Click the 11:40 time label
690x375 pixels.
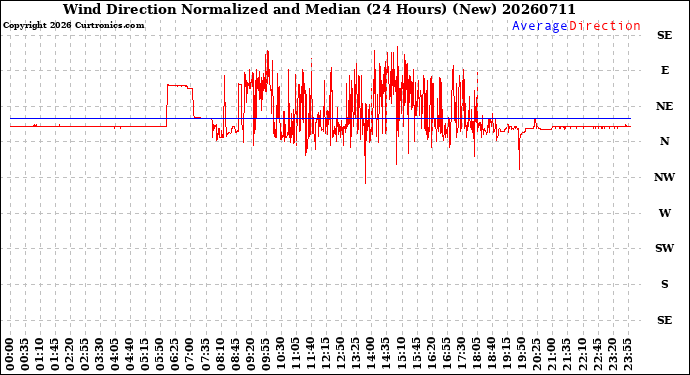point(310,354)
